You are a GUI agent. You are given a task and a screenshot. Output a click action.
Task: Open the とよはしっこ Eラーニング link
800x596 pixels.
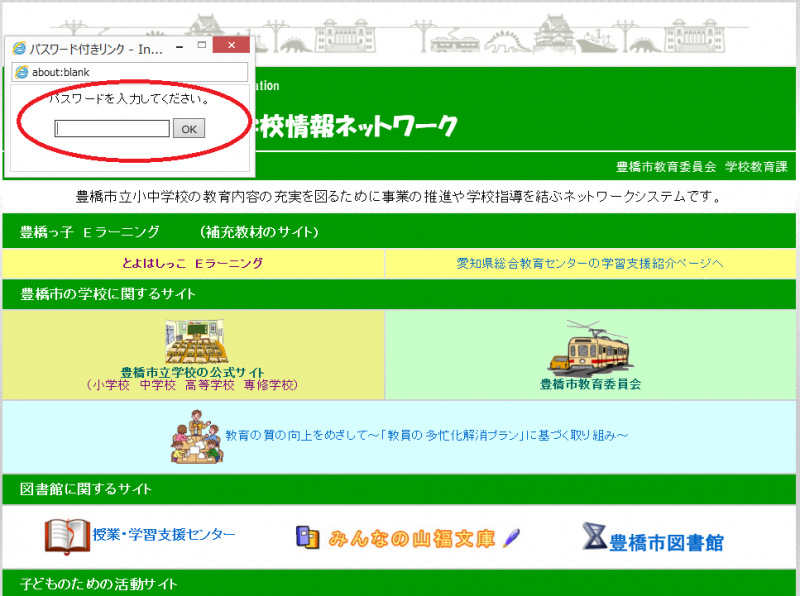pos(192,263)
